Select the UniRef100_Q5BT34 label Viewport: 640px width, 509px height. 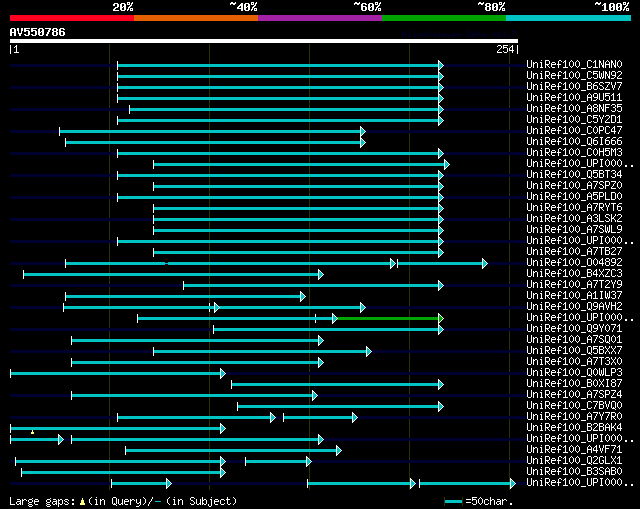(x=574, y=175)
